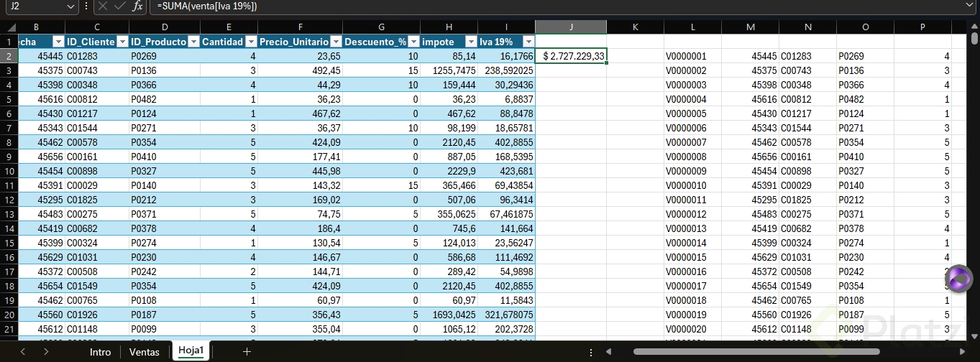The width and height of the screenshot is (980, 362).
Task: Select row header 2
Action: [x=9, y=56]
